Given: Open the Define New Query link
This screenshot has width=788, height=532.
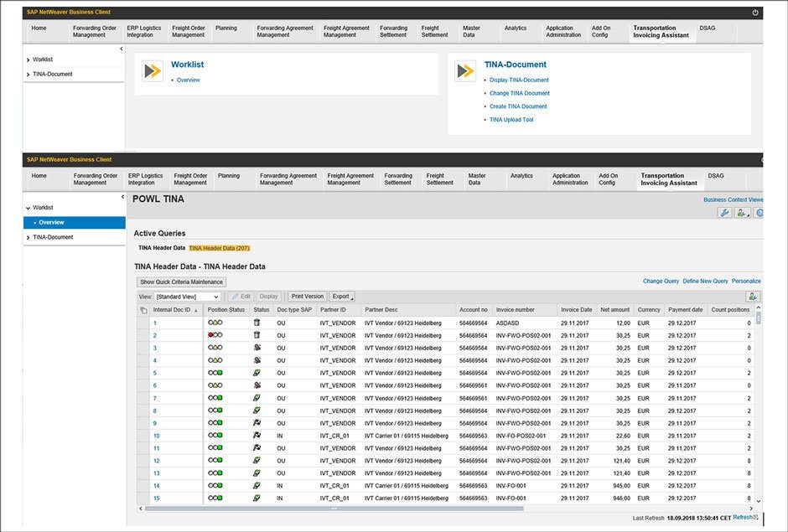Looking at the screenshot, I should (705, 281).
